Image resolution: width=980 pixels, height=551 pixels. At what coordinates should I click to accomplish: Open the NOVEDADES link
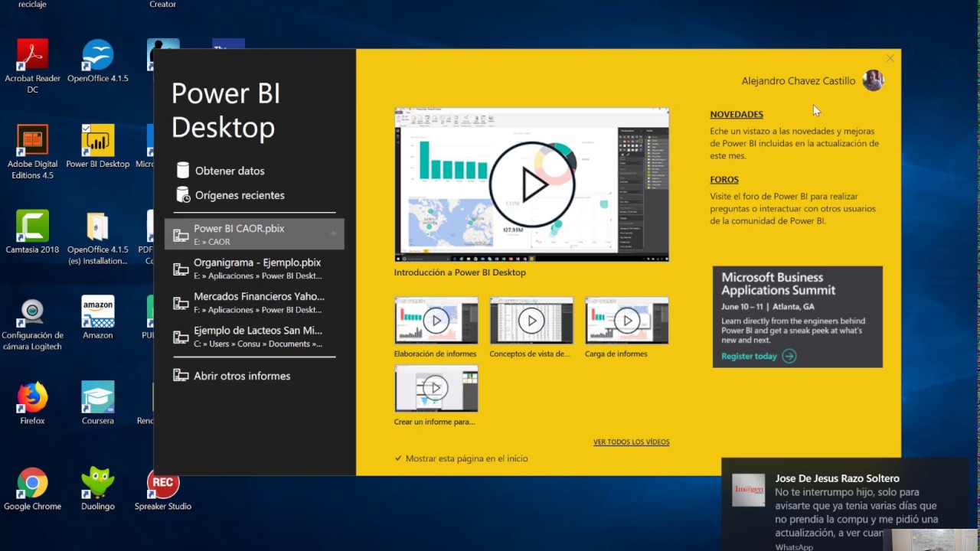737,114
